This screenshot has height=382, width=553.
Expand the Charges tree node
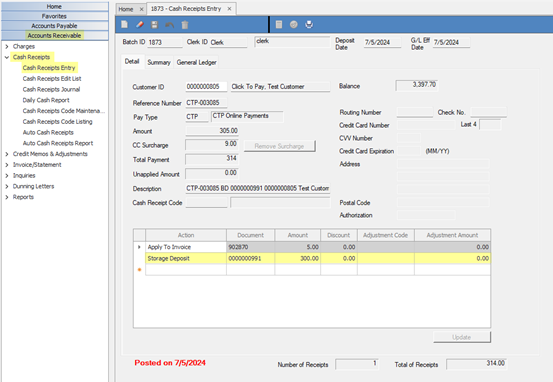(7, 46)
